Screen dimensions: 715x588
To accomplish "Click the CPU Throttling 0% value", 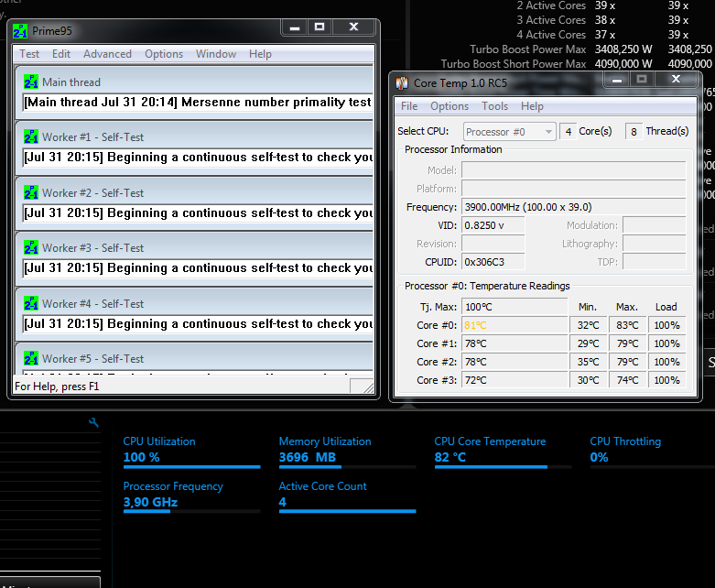I will tap(599, 457).
